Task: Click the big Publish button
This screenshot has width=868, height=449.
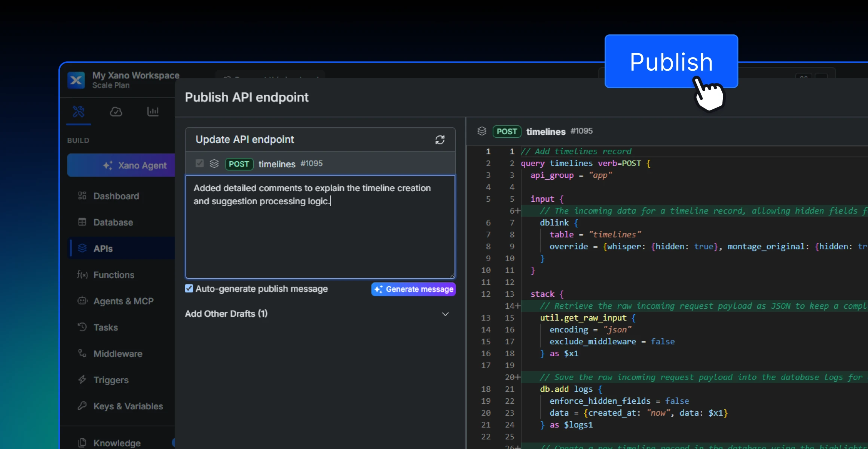Action: pyautogui.click(x=671, y=61)
